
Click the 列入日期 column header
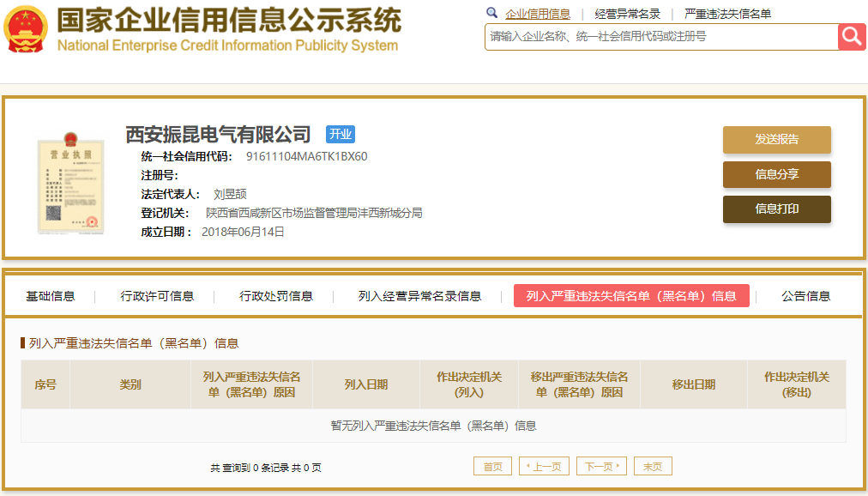pyautogui.click(x=366, y=384)
